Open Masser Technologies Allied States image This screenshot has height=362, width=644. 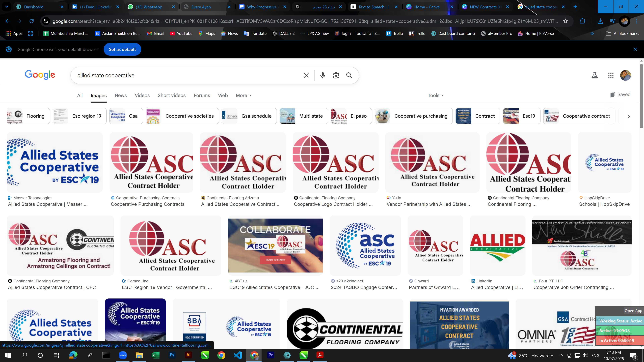pos(55,162)
